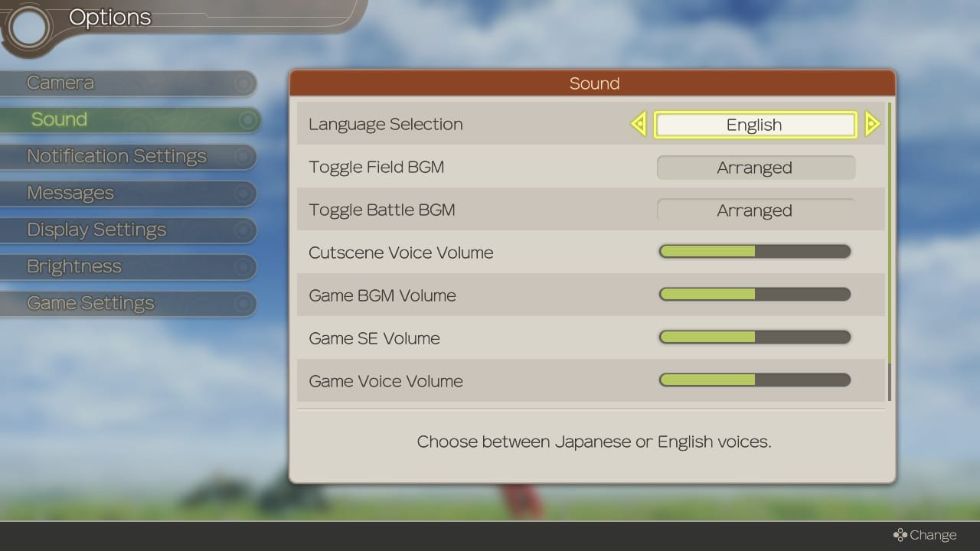The height and width of the screenshot is (551, 980).
Task: Select the Cutscene Voice Volume label
Action: [x=400, y=253]
